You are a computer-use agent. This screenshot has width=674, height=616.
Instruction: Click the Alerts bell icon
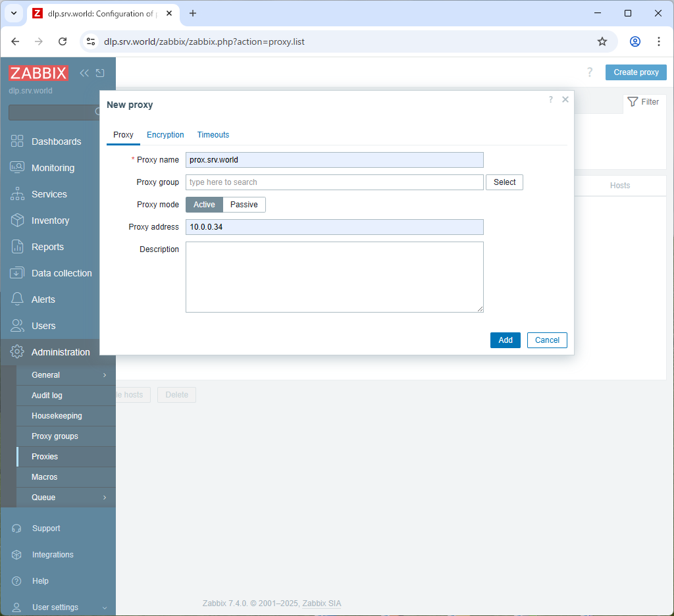tap(17, 299)
